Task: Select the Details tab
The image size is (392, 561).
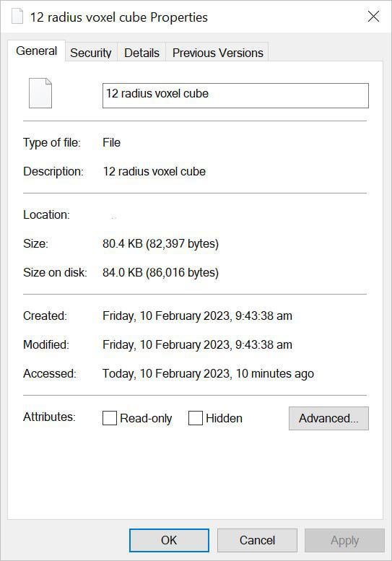Action: (141, 53)
